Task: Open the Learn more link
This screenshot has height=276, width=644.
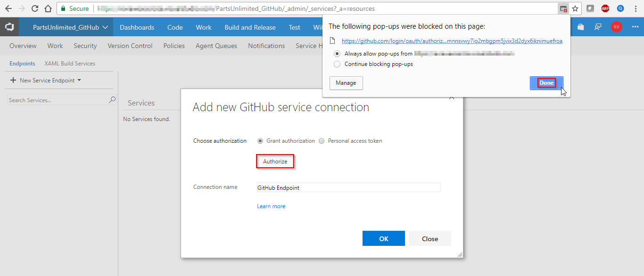Action: click(x=271, y=206)
